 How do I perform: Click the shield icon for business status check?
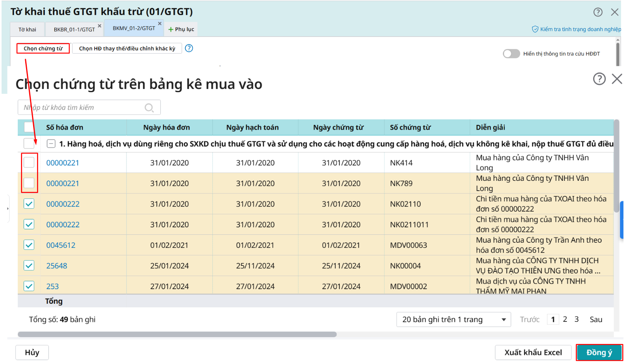coord(535,29)
